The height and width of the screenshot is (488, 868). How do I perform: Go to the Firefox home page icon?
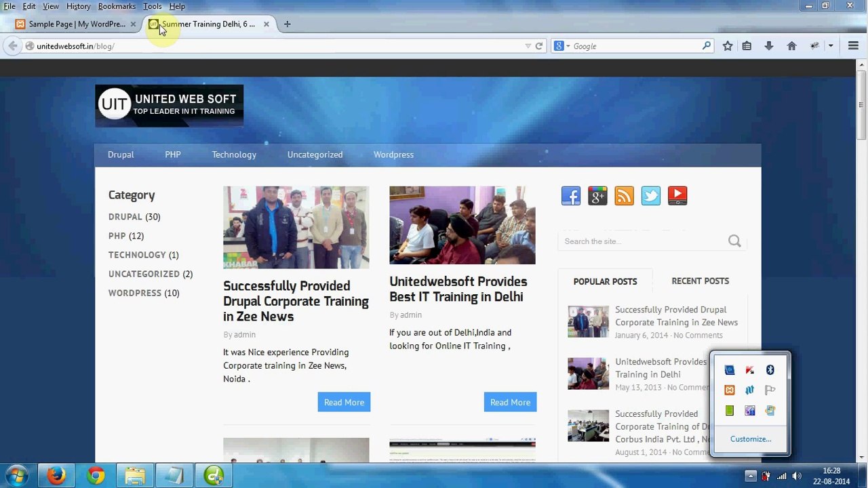coord(791,46)
